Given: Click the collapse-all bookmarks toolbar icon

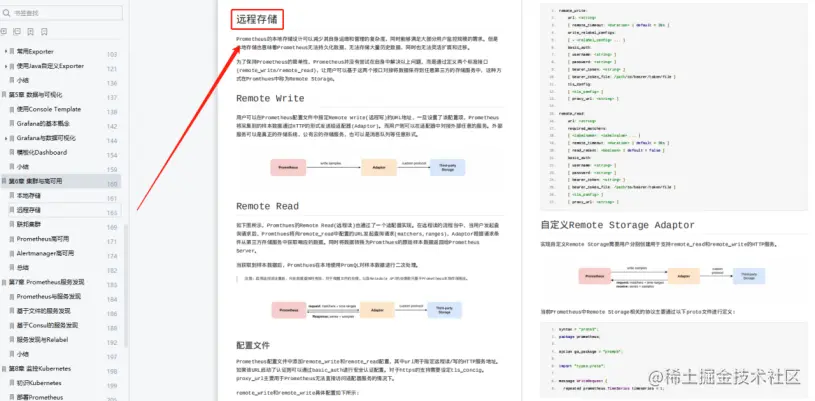Looking at the screenshot, I should point(17,32).
